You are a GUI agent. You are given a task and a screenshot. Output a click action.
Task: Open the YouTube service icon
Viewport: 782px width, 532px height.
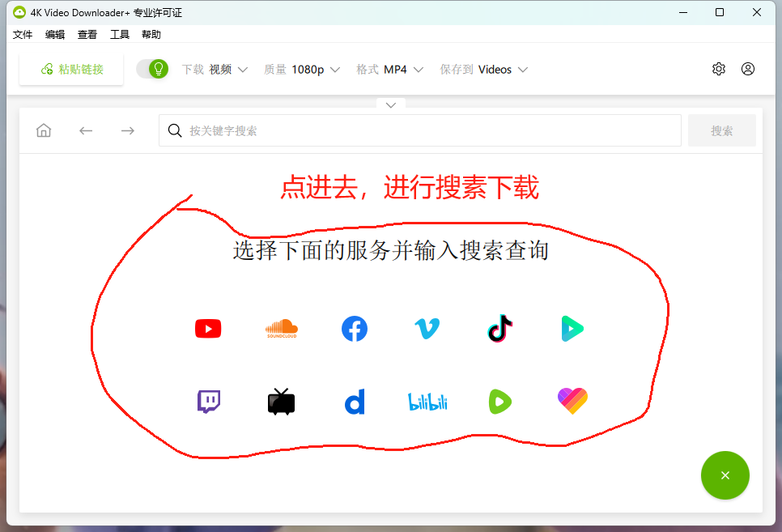tap(208, 329)
